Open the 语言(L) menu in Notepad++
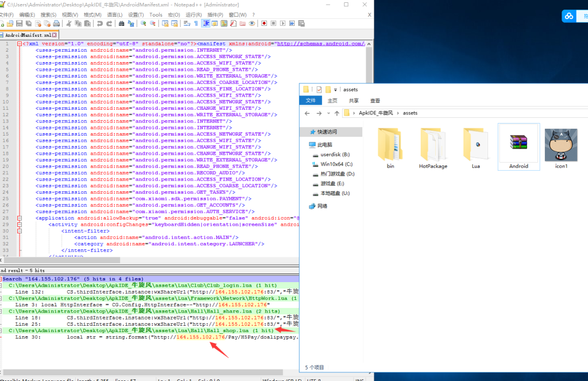588x381 pixels. (115, 14)
